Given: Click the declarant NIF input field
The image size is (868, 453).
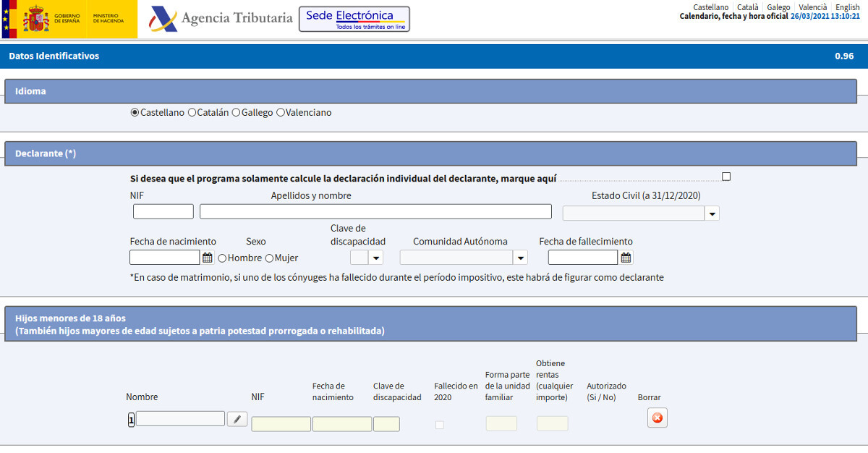Looking at the screenshot, I should click(163, 211).
